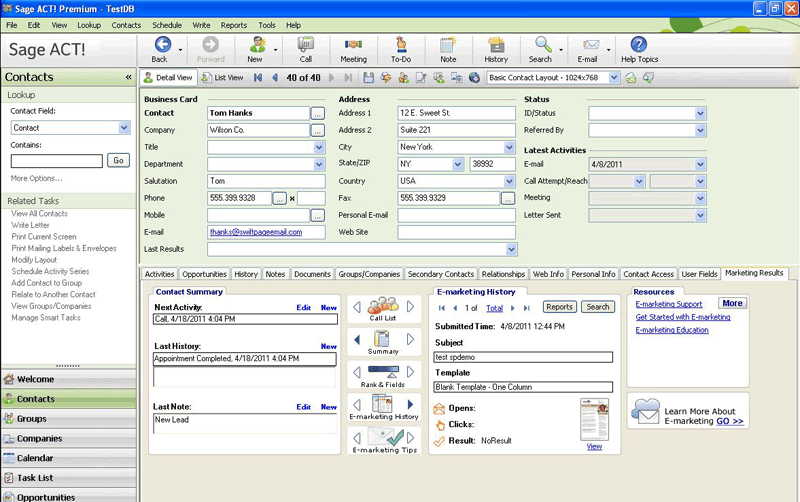Open the Basic Contact Layout dropdown
This screenshot has height=502, width=800.
(614, 78)
